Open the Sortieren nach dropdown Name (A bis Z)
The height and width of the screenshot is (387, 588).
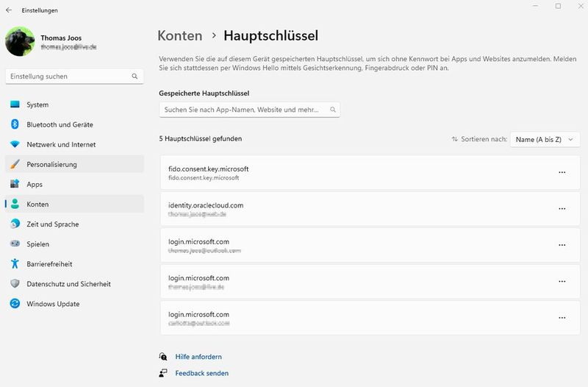(545, 139)
